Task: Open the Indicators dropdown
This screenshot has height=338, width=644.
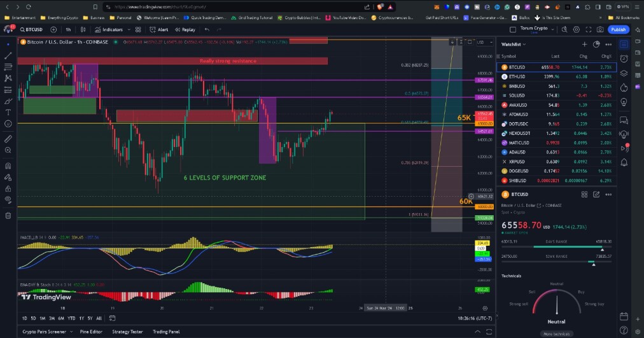Action: coord(113,29)
